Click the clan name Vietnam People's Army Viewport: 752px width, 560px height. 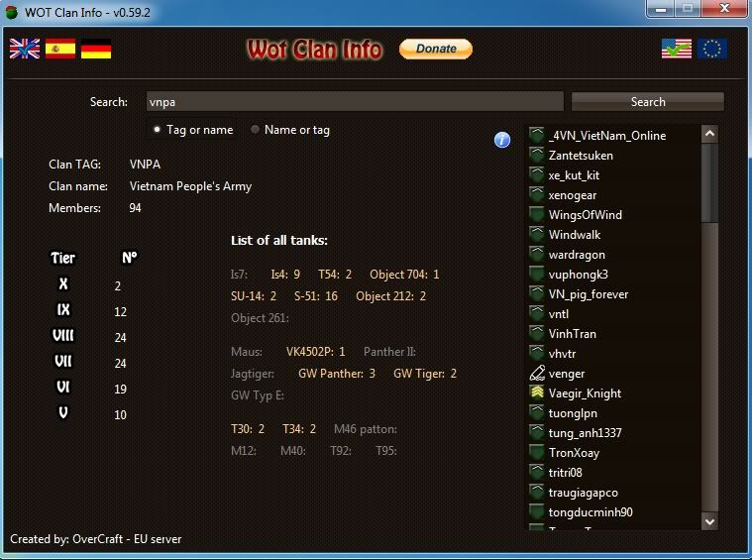tap(190, 186)
